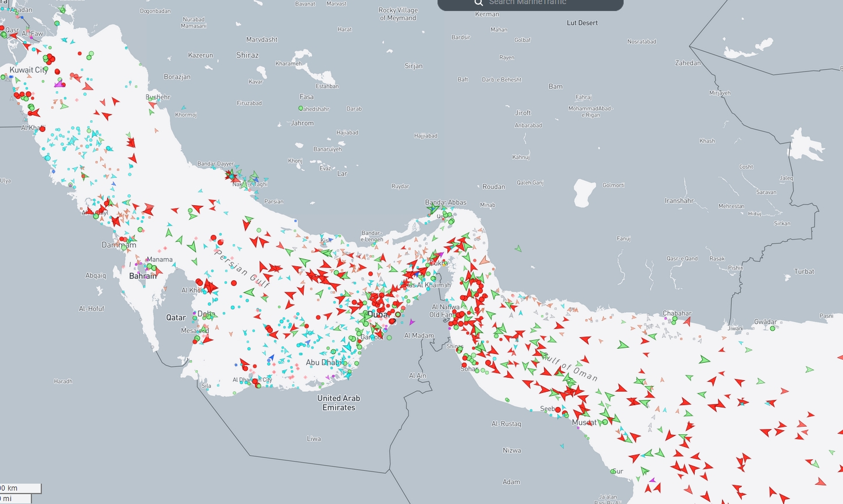The image size is (843, 504).
Task: Click the Al-Rustaq label
Action: (506, 424)
